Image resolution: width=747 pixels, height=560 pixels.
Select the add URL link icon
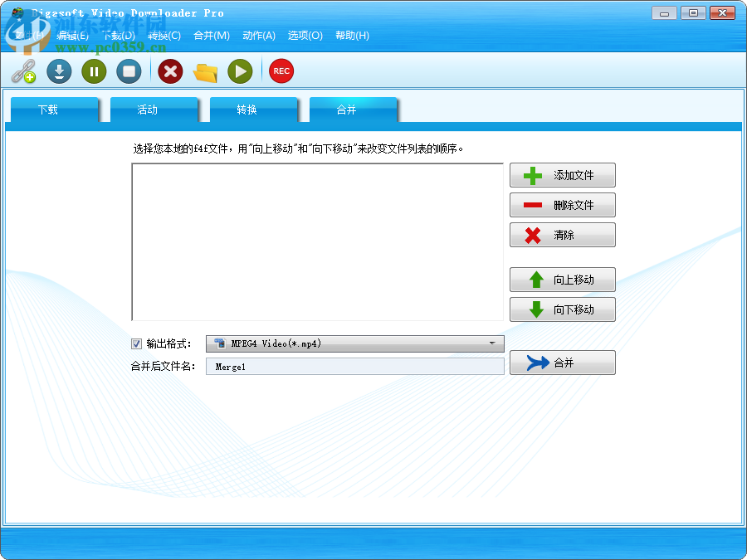[x=22, y=71]
